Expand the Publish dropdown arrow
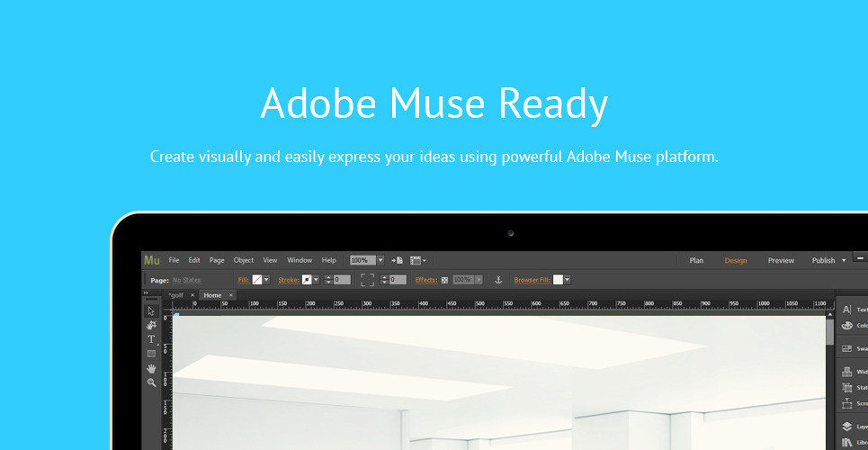The height and width of the screenshot is (450, 868). point(844,260)
